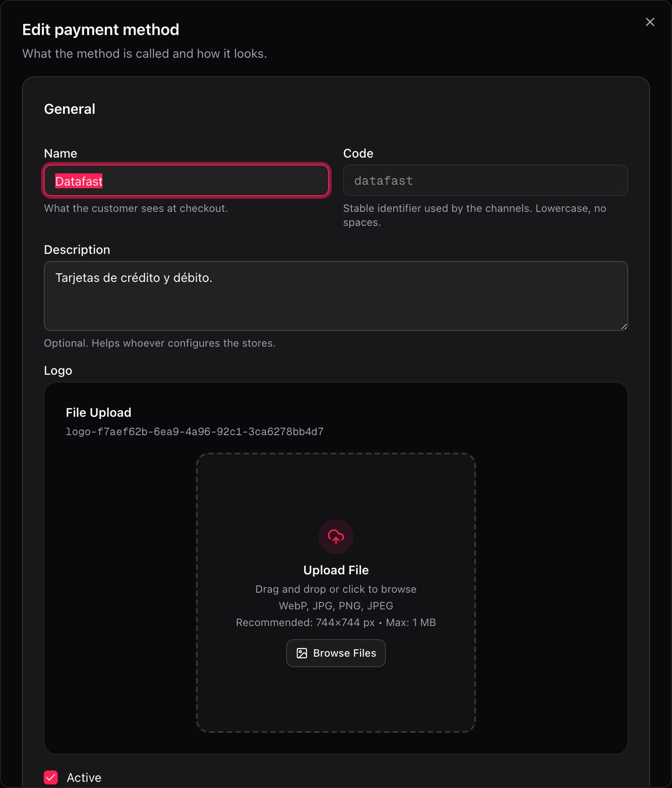Image resolution: width=672 pixels, height=788 pixels.
Task: Click 'Optional. Helps whoever configures the stores.' hint
Action: pyautogui.click(x=160, y=343)
